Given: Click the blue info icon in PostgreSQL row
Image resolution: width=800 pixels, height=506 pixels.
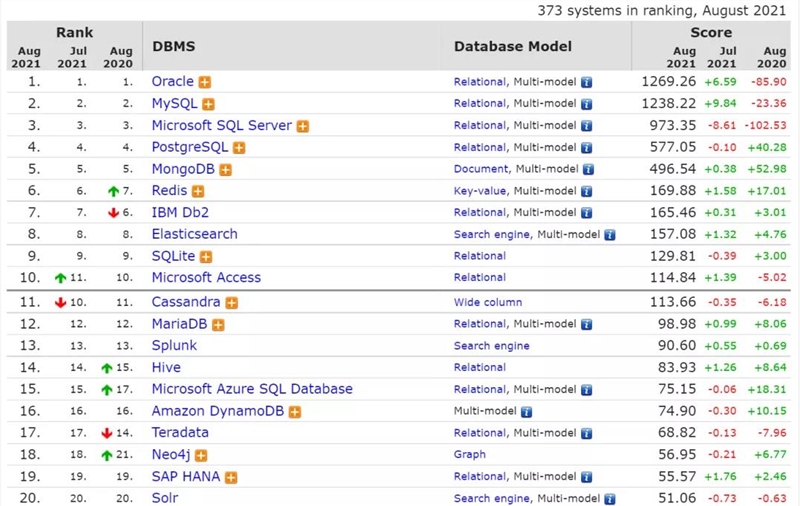Looking at the screenshot, I should click(587, 148).
